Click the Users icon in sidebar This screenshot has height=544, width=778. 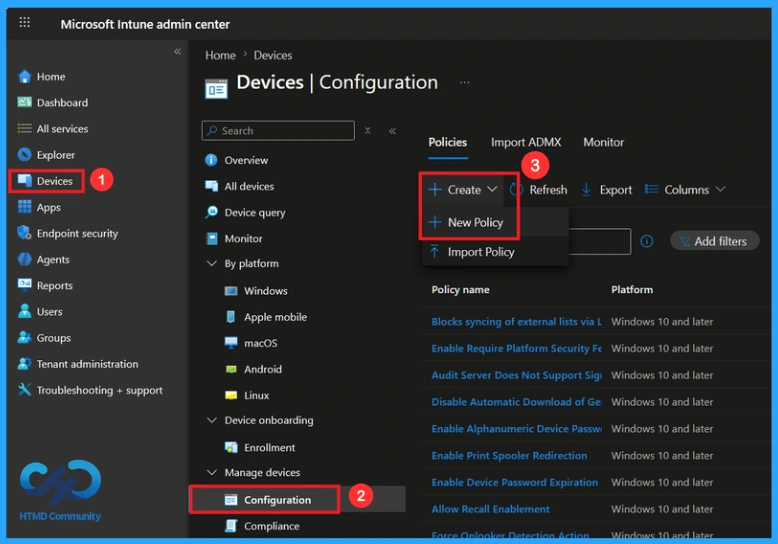[24, 311]
